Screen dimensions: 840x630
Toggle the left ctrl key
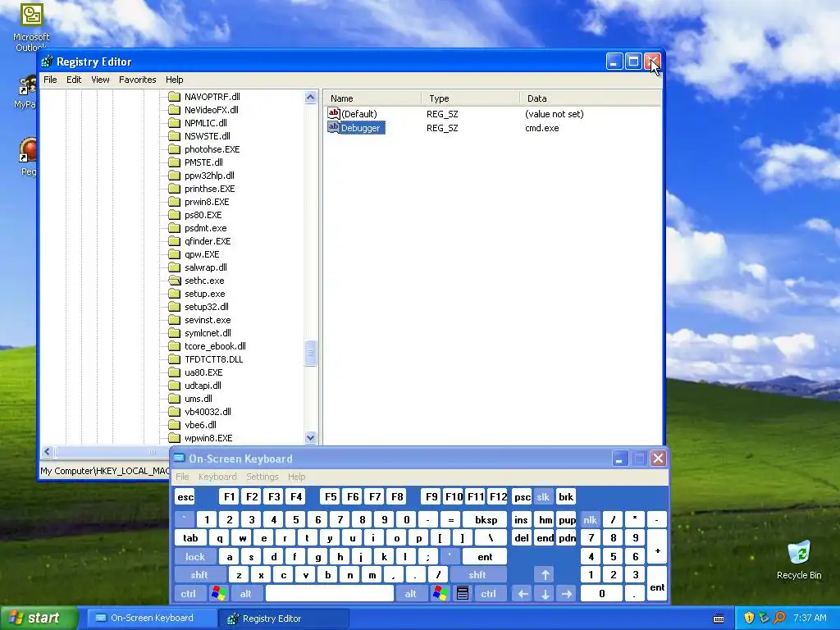coord(188,593)
